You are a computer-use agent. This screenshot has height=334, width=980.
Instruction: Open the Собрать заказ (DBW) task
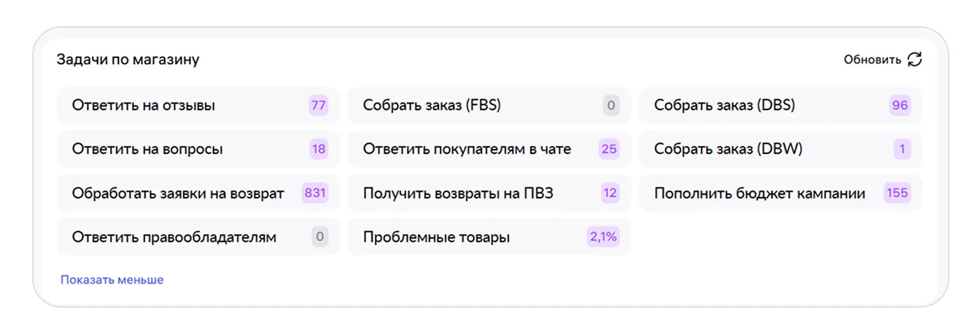point(781,149)
